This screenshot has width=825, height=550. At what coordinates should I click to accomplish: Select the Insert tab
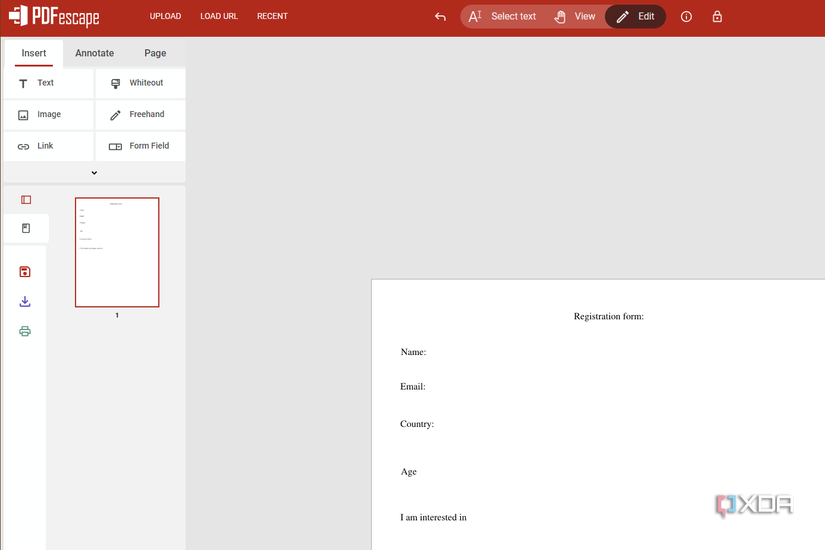[x=34, y=53]
